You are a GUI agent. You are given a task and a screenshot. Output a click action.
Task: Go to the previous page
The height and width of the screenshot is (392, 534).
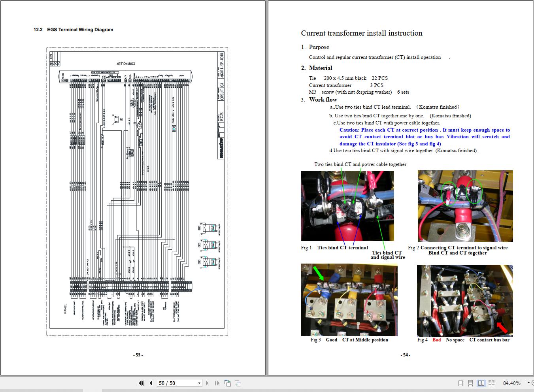click(x=151, y=383)
